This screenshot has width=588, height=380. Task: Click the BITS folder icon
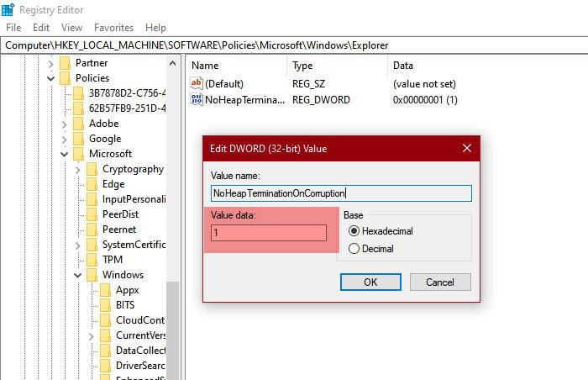tap(106, 305)
